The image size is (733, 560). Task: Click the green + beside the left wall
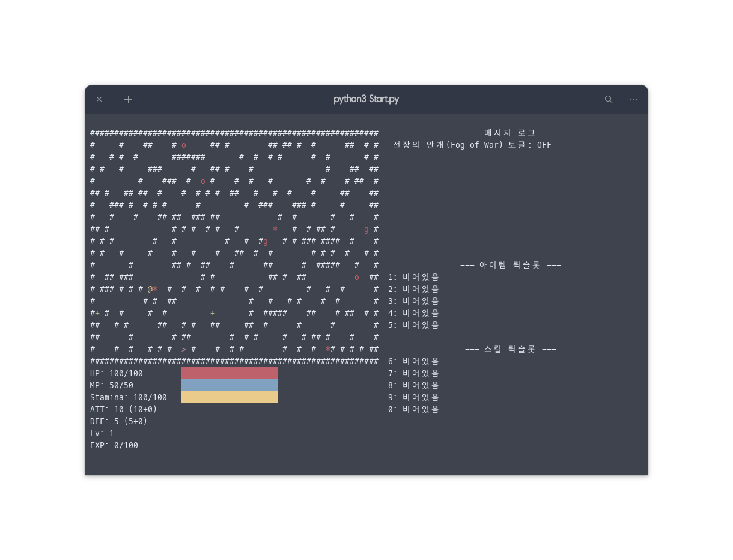(x=97, y=313)
